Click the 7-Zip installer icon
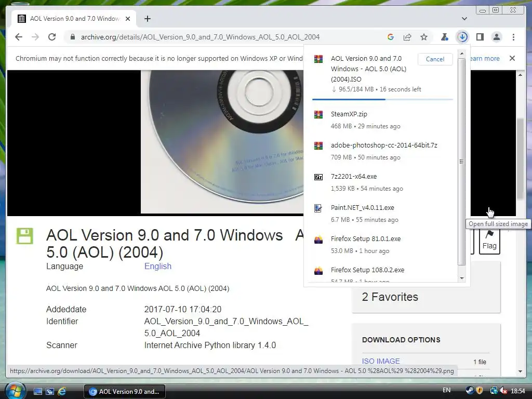532x399 pixels. (x=318, y=177)
